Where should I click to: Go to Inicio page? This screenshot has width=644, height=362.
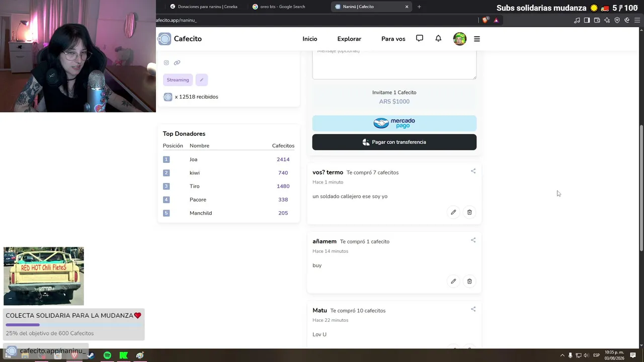coord(310,39)
